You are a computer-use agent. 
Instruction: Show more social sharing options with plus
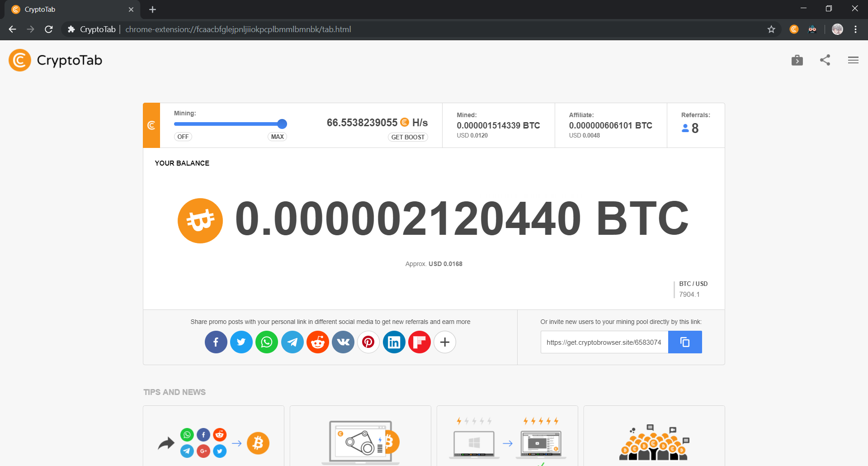pos(445,342)
